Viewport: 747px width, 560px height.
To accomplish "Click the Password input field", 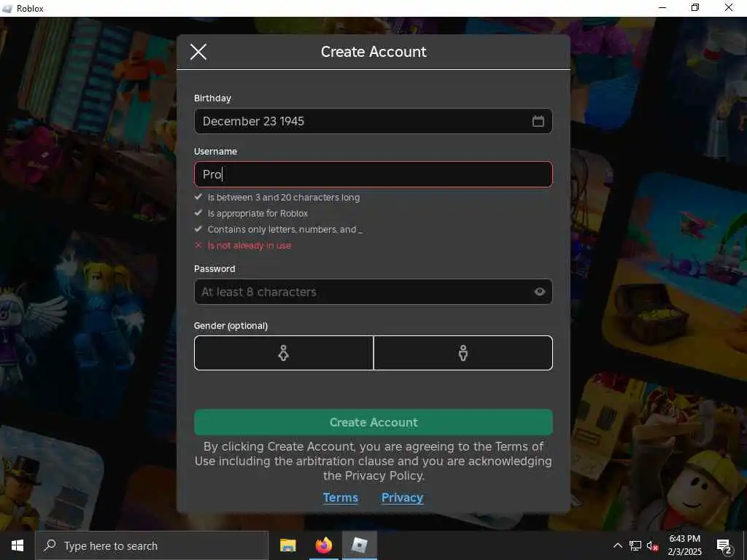I will click(373, 292).
